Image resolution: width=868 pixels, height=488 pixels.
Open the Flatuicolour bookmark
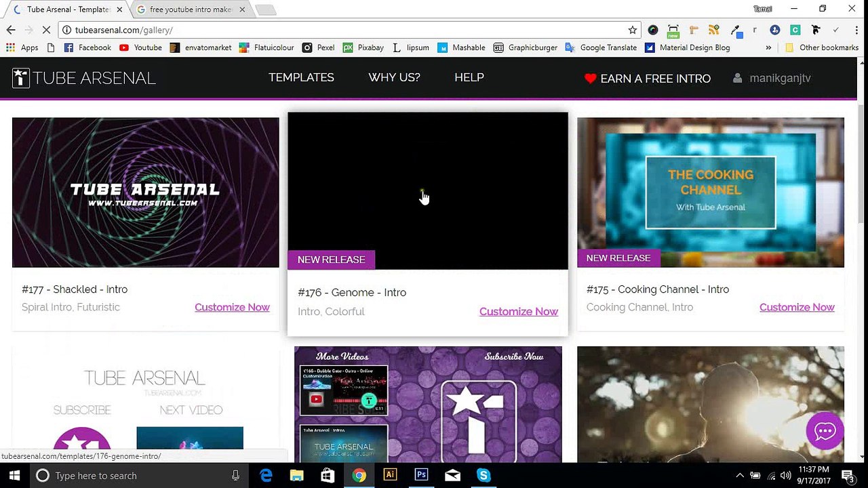pyautogui.click(x=267, y=47)
